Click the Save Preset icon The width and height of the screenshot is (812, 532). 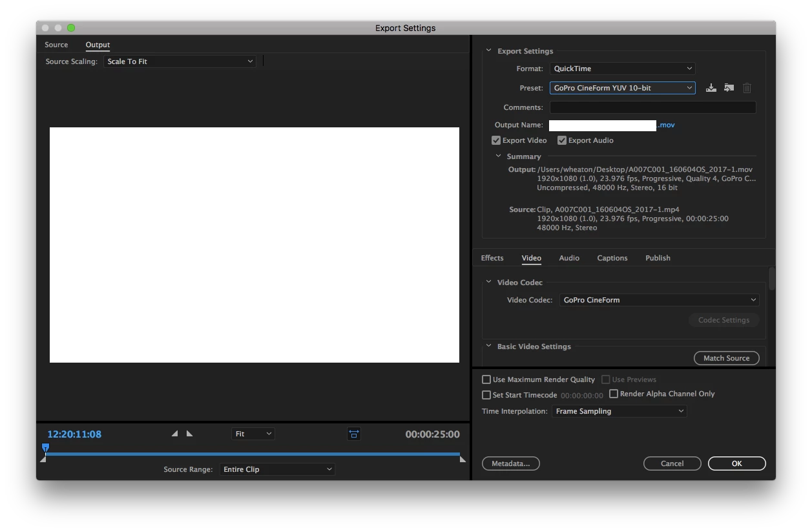pyautogui.click(x=711, y=88)
